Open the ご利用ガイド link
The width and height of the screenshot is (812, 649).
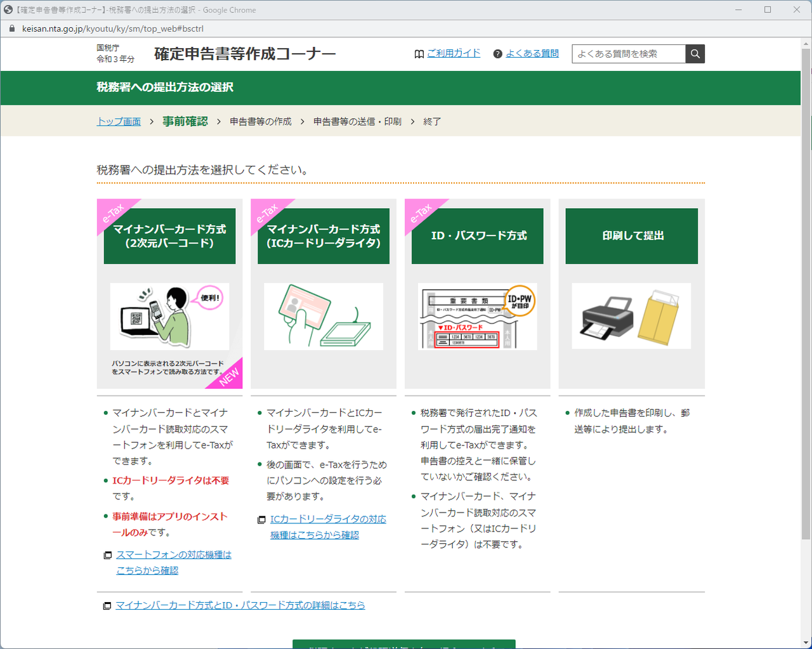454,53
